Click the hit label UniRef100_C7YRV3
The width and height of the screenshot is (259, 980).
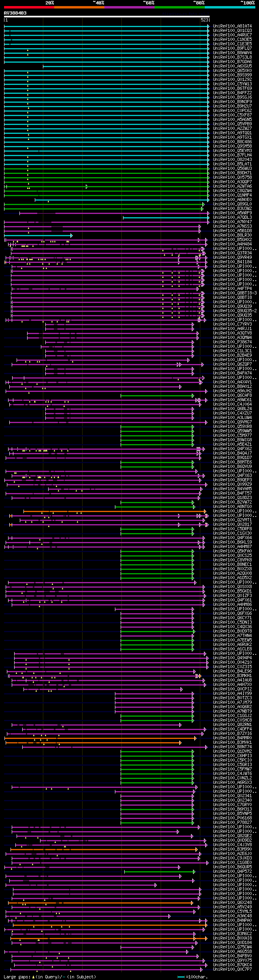click(x=232, y=324)
